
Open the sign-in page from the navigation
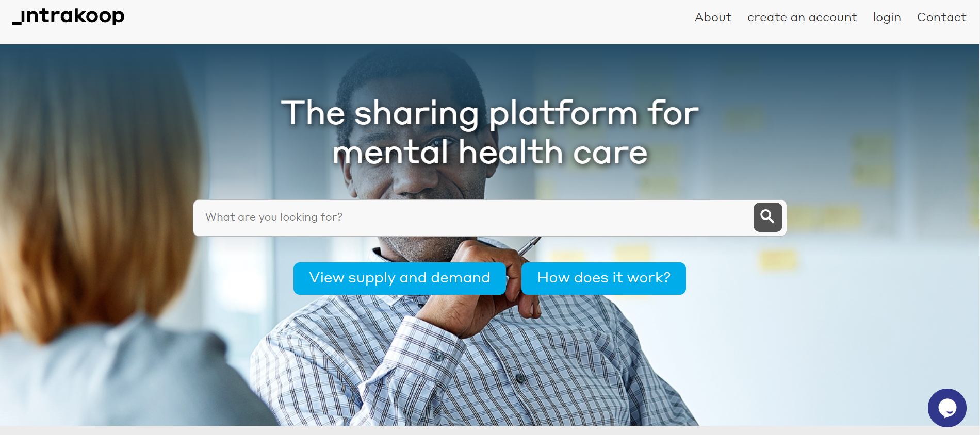tap(887, 18)
